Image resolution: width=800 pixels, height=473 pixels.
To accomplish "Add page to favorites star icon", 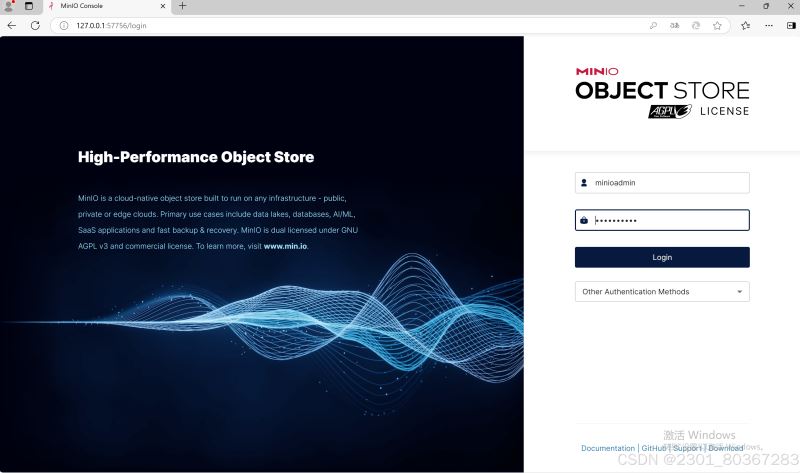I will pos(717,26).
